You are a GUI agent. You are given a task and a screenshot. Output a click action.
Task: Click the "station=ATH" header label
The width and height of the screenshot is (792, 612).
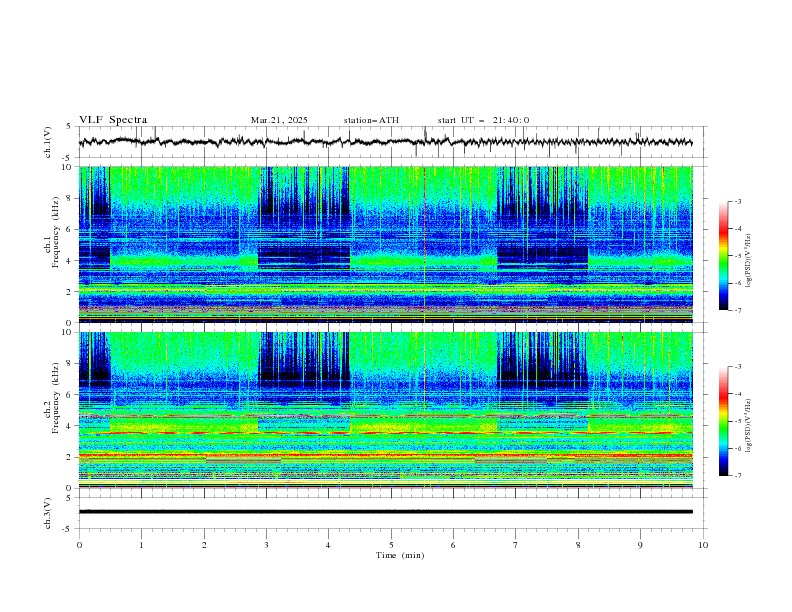[371, 120]
